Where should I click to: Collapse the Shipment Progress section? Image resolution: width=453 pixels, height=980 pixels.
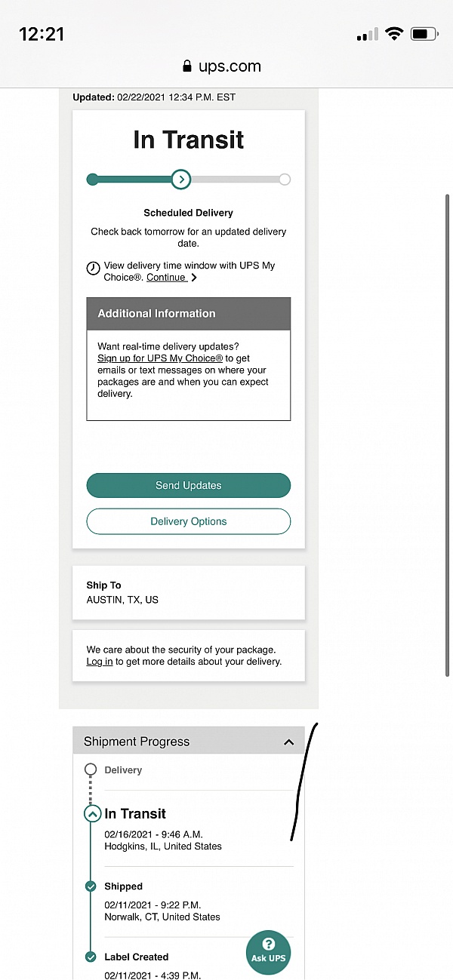[288, 742]
